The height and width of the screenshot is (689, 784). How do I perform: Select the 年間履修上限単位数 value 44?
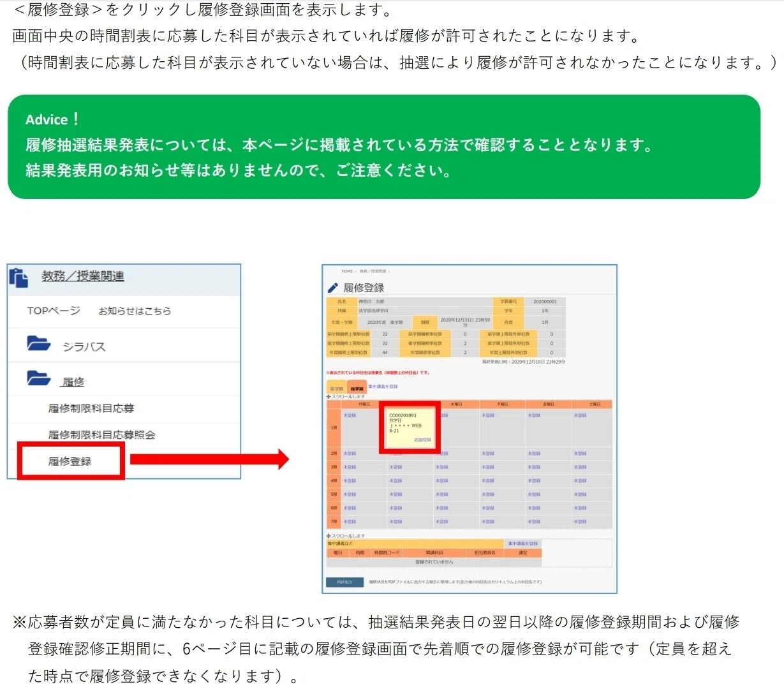pyautogui.click(x=385, y=353)
